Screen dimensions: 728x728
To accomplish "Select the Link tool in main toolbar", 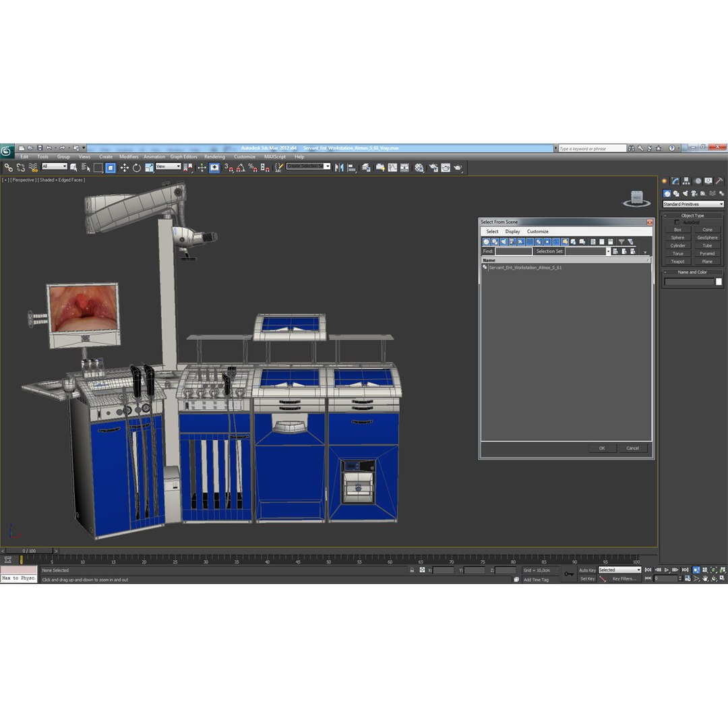I will 8,168.
